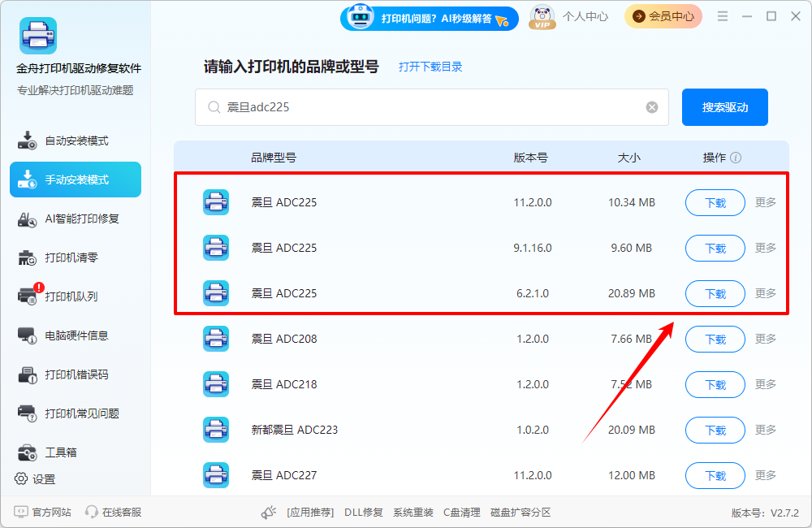
Task: Click the 品牌型号 column header
Action: [x=274, y=158]
